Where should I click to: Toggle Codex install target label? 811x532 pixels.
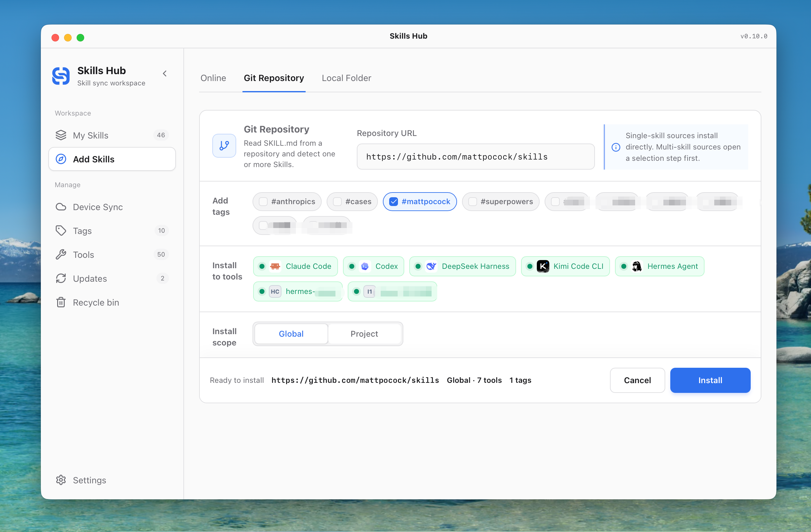[387, 266]
